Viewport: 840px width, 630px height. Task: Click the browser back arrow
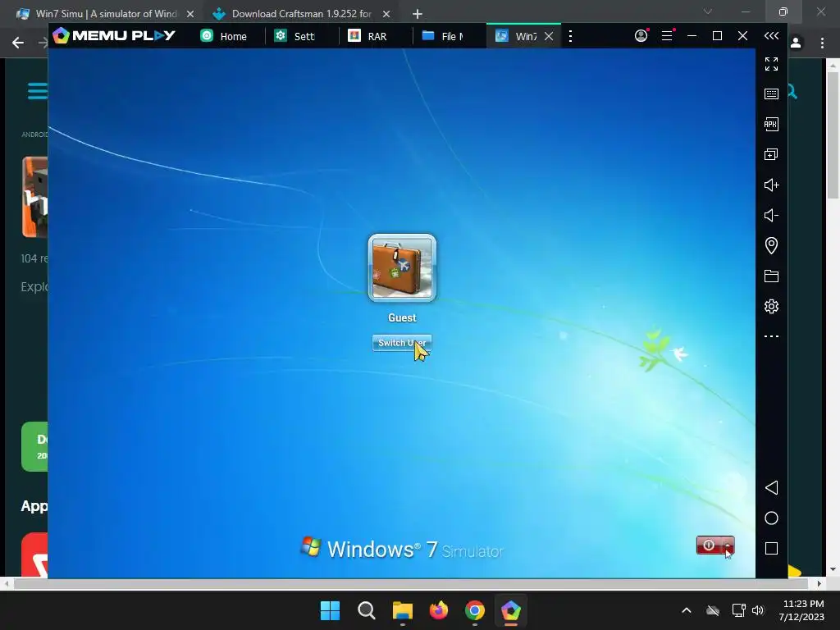(18, 43)
